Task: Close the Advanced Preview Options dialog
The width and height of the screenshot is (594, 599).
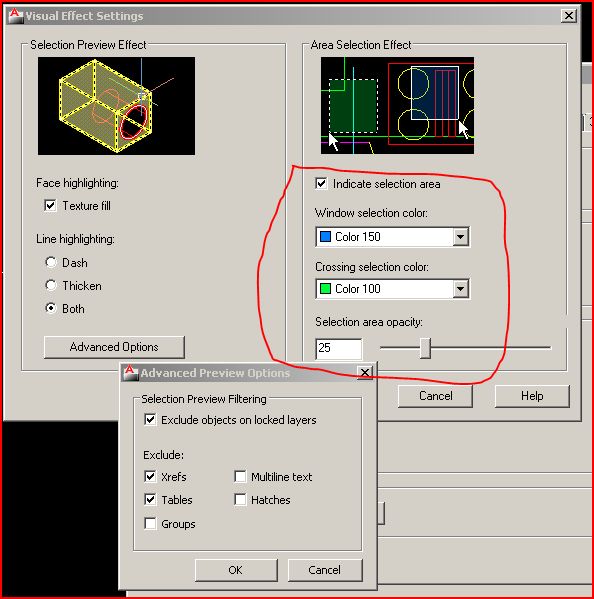Action: click(365, 372)
